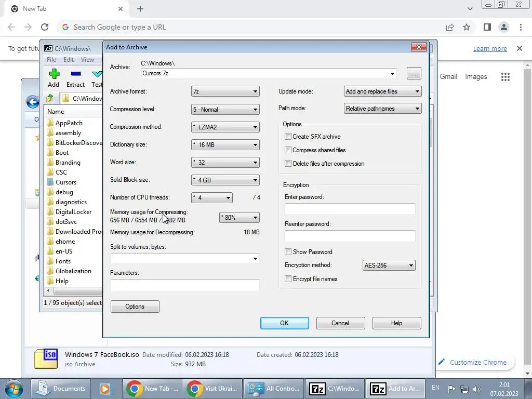The image size is (532, 399).
Task: Click the Test icon in 7-Zip toolbar
Action: point(97,74)
